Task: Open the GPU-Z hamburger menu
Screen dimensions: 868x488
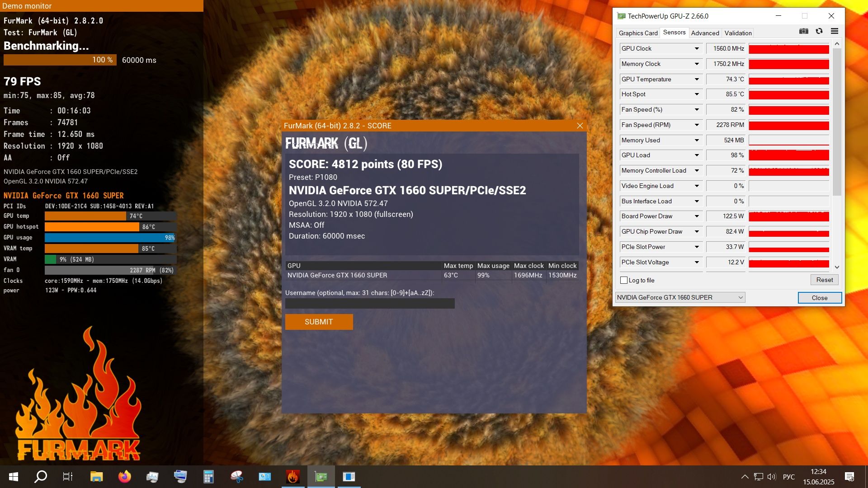Action: tap(835, 31)
